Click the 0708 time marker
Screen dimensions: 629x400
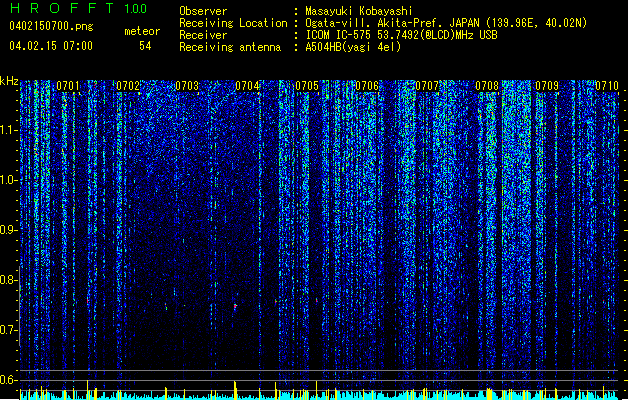coord(487,86)
